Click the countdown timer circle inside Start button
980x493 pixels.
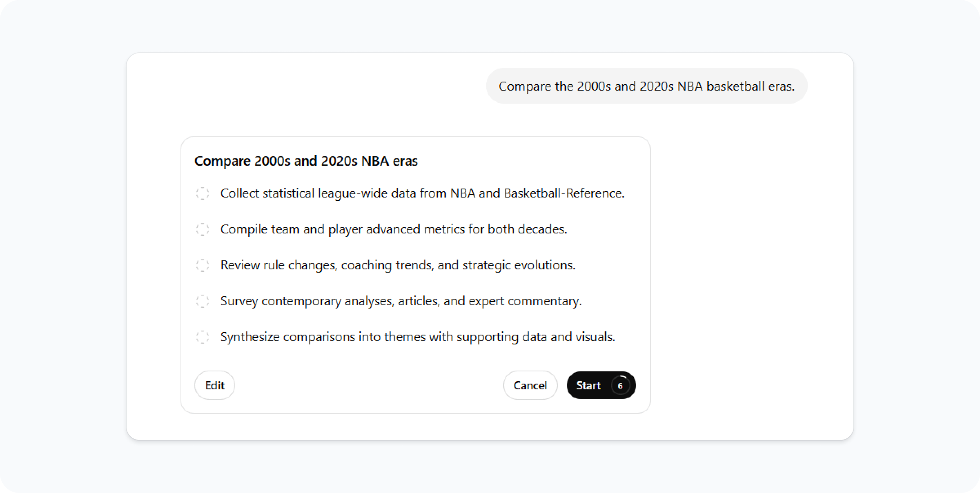[x=620, y=385]
